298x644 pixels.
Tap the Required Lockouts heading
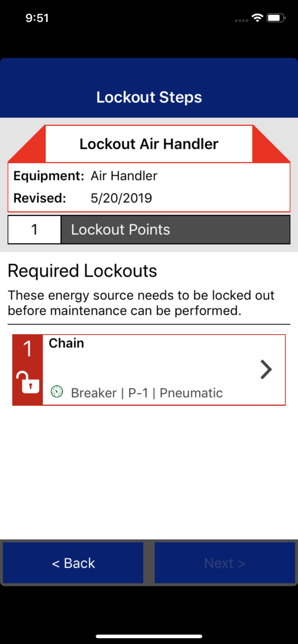click(x=82, y=271)
